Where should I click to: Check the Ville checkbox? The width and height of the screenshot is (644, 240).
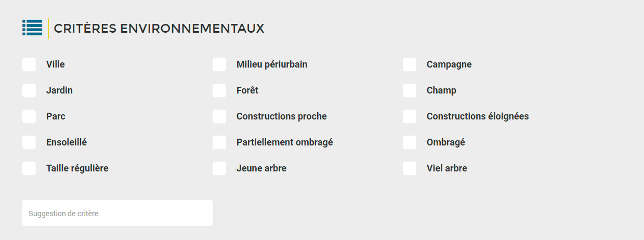tap(29, 64)
